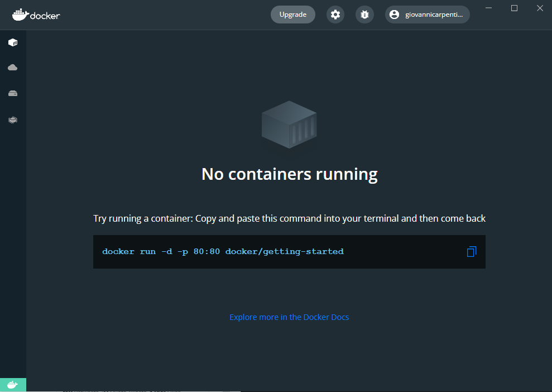The height and width of the screenshot is (392, 552).
Task: Click the container cube illustration
Action: tap(289, 125)
